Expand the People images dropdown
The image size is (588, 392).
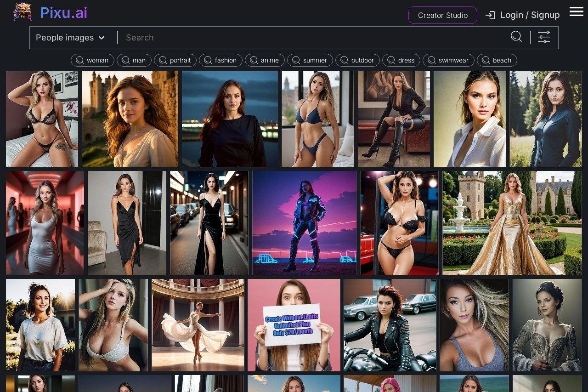click(70, 38)
